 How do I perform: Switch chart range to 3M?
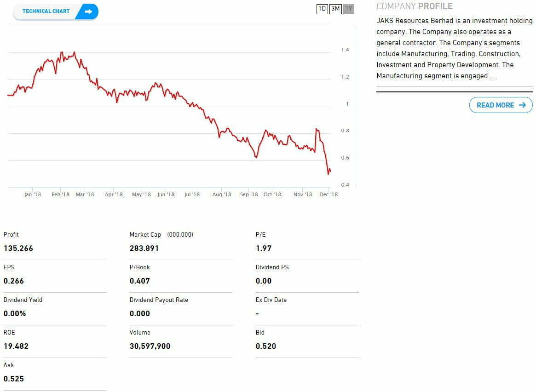pyautogui.click(x=335, y=9)
